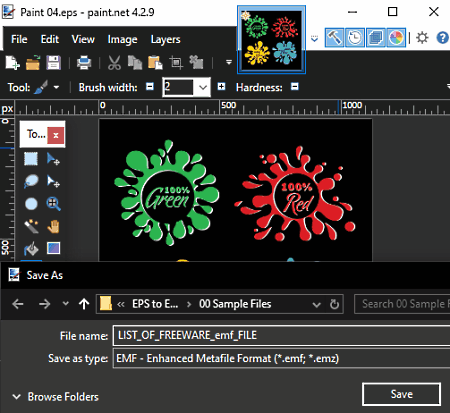Select the Magic Wand tool
The height and width of the screenshot is (413, 450).
31,226
